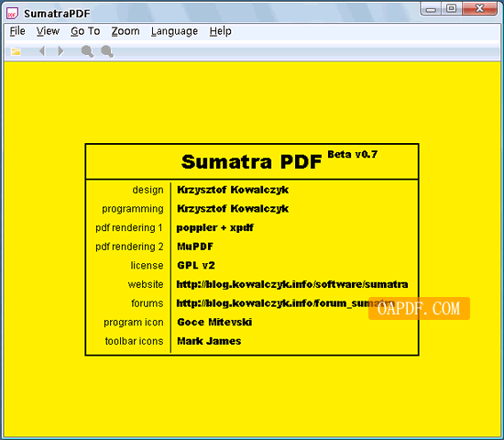Image resolution: width=504 pixels, height=440 pixels.
Task: Click the MuPDF text
Action: (x=195, y=247)
